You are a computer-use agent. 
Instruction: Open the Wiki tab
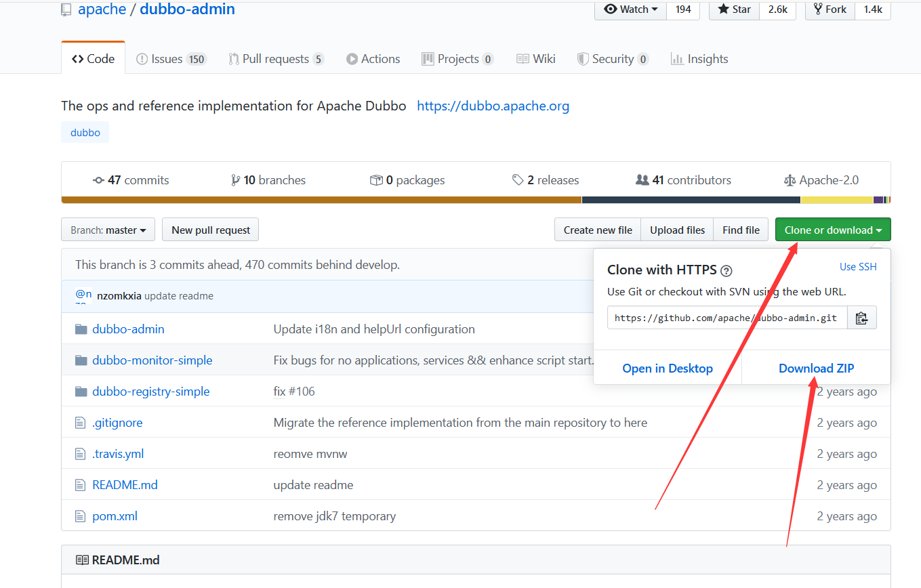click(536, 59)
